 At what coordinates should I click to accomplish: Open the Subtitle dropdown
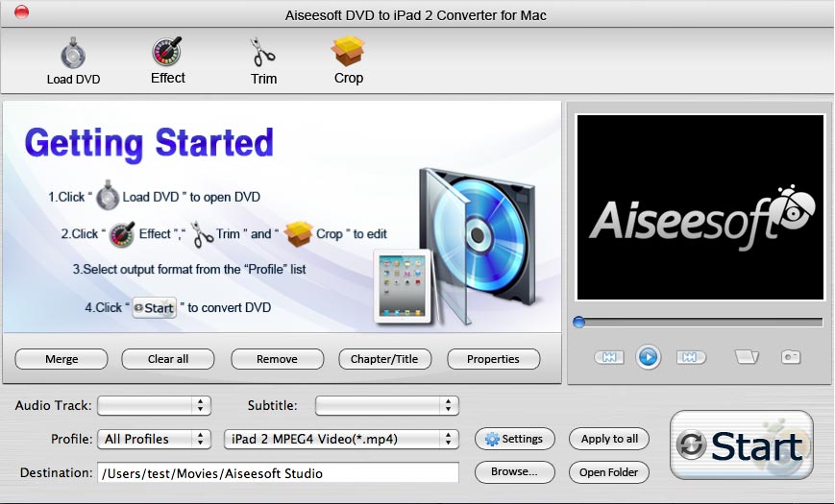(x=384, y=406)
